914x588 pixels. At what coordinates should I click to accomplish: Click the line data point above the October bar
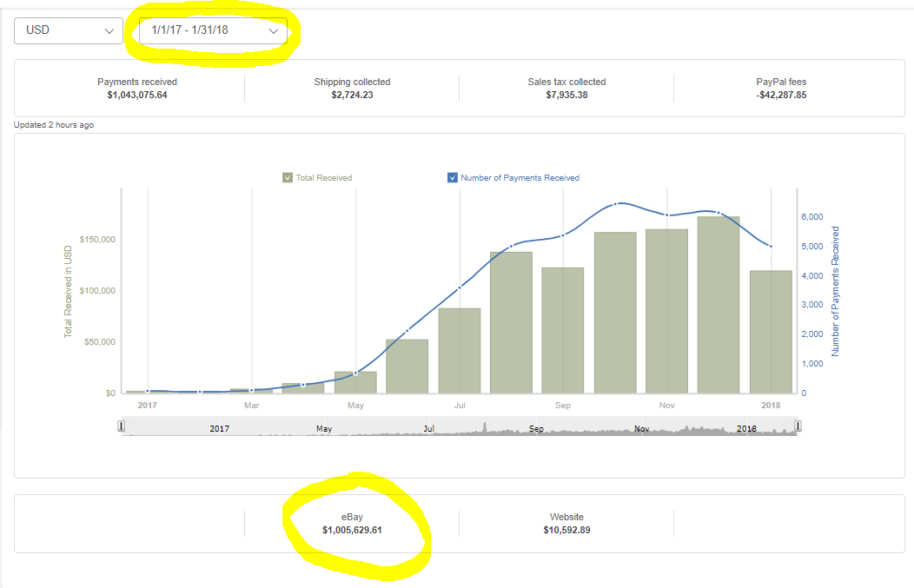615,205
